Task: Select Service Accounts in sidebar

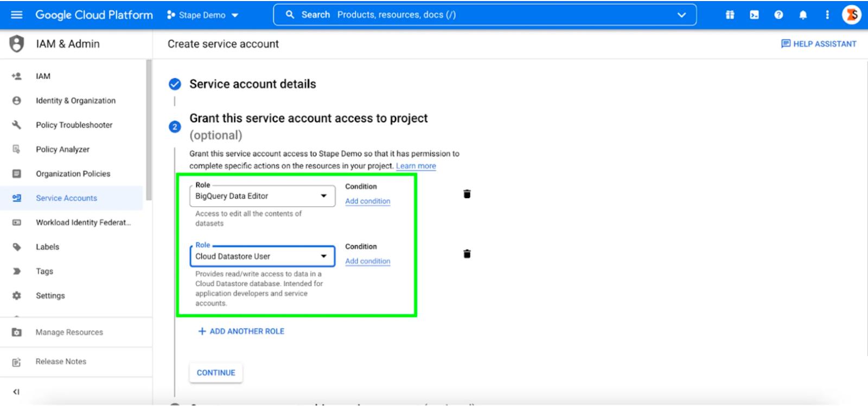Action: tap(72, 198)
